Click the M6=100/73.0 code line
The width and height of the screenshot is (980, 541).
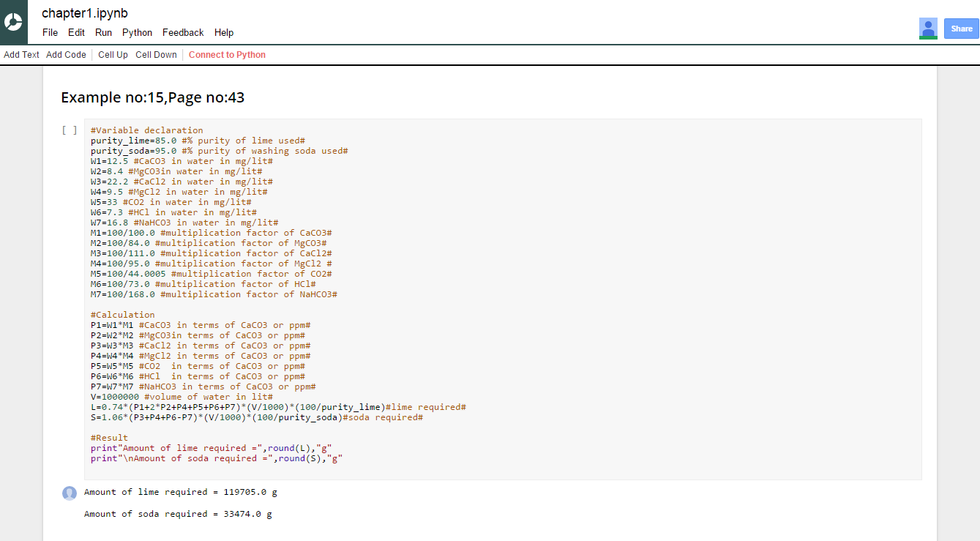pos(203,284)
